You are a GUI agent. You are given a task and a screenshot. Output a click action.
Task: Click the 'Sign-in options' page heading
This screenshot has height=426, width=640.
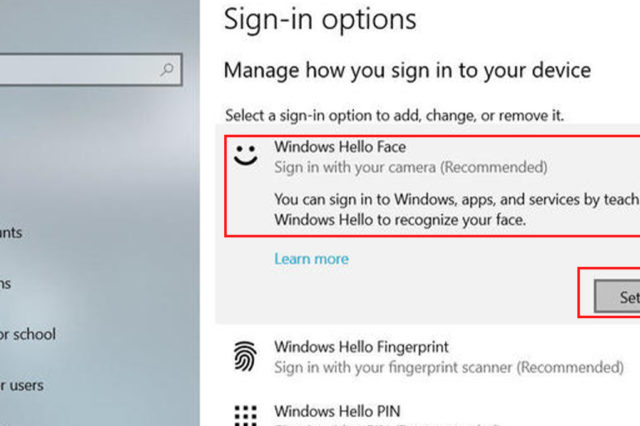(x=320, y=19)
